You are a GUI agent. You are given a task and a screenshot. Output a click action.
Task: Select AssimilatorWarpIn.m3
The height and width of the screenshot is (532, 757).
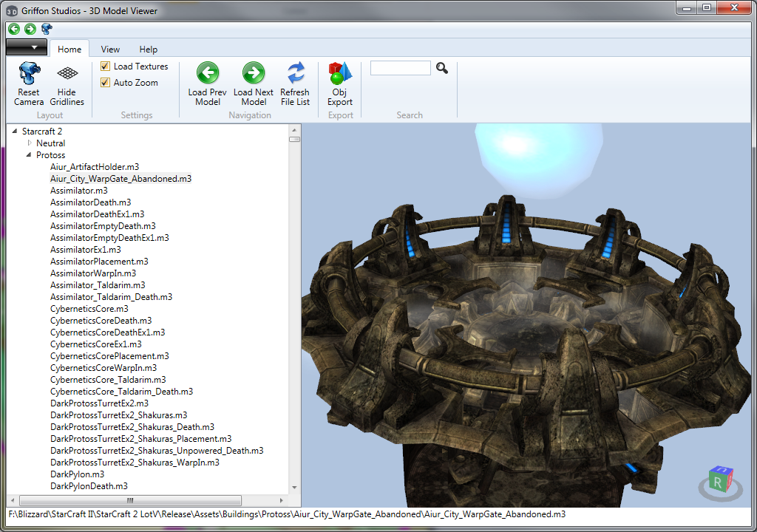[93, 273]
